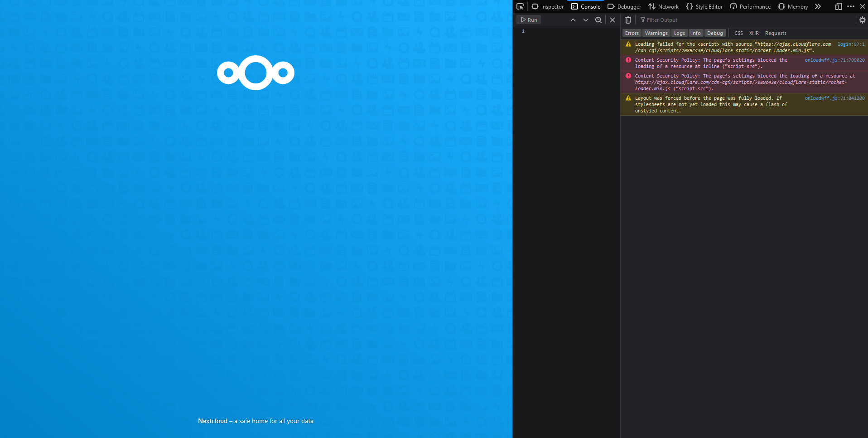Click the Nextcloud logo
Viewport: 868px width, 438px height.
(x=256, y=73)
